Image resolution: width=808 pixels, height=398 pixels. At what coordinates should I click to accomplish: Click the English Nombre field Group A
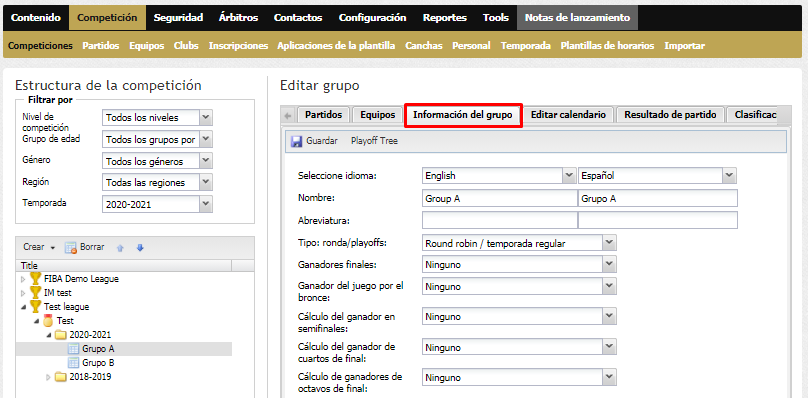pyautogui.click(x=499, y=198)
